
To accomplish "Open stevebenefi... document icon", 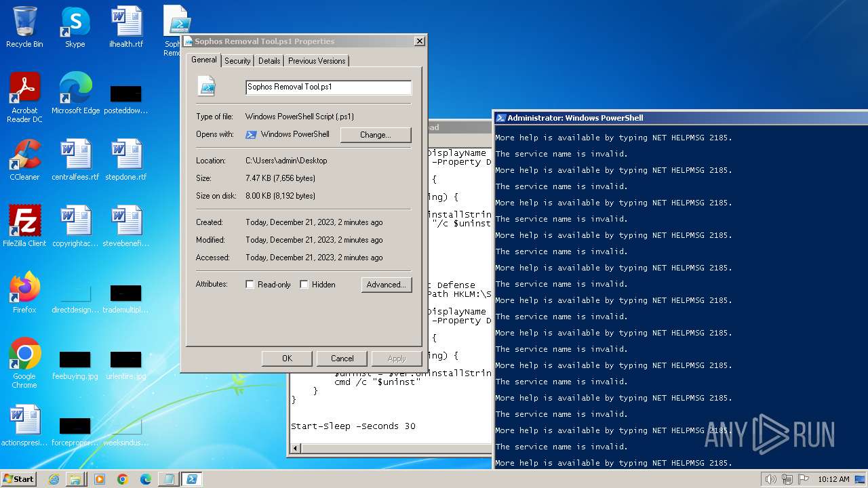I will pyautogui.click(x=126, y=226).
